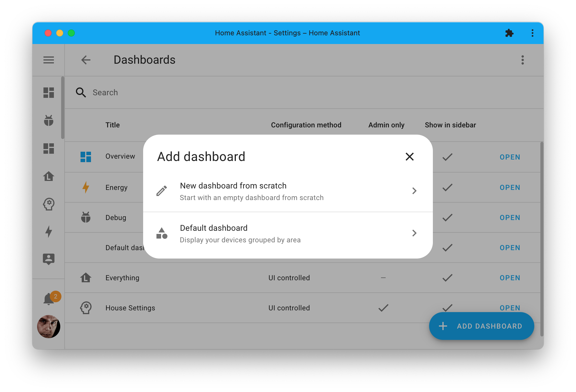Click the person icon in the sidebar
Viewport: 576px width, 392px height.
pyautogui.click(x=49, y=259)
